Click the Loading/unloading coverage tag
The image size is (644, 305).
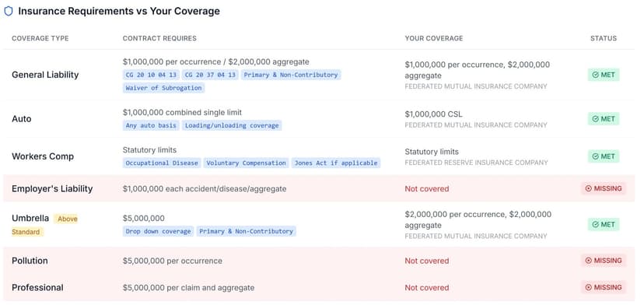tap(232, 125)
